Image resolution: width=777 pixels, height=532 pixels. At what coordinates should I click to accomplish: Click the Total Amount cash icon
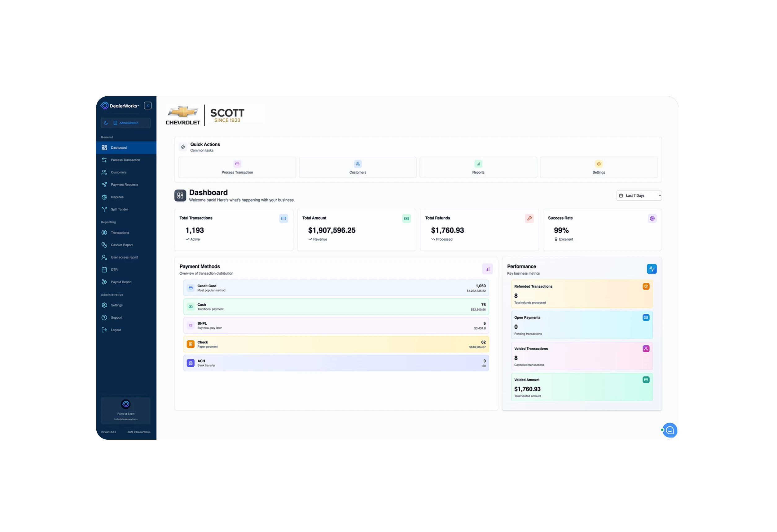[x=406, y=219]
